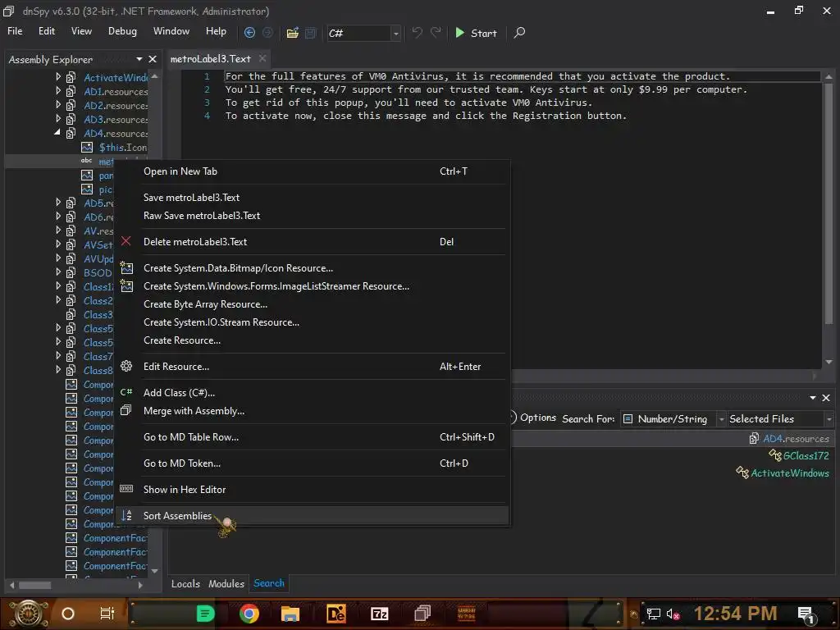Expand the Class7 tree node

point(58,356)
